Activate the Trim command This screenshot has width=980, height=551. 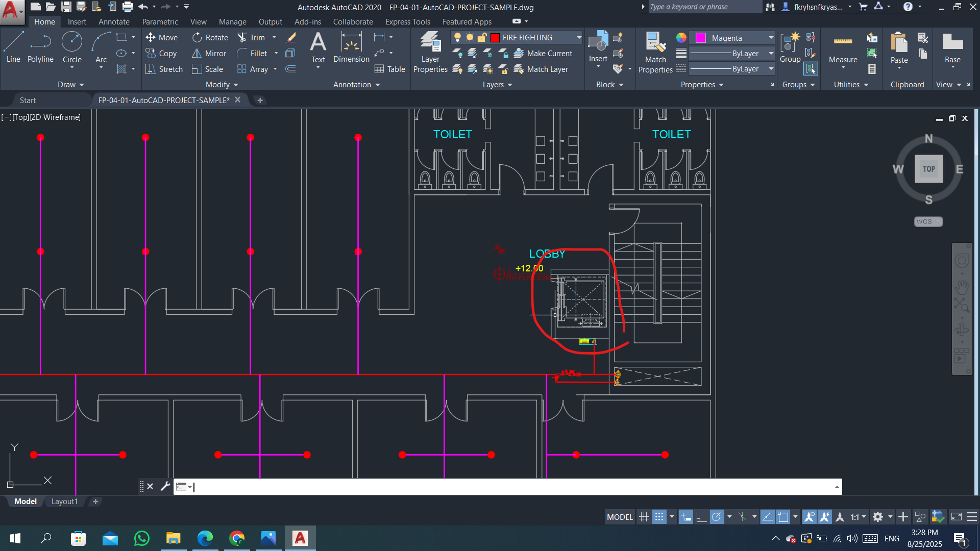[252, 37]
